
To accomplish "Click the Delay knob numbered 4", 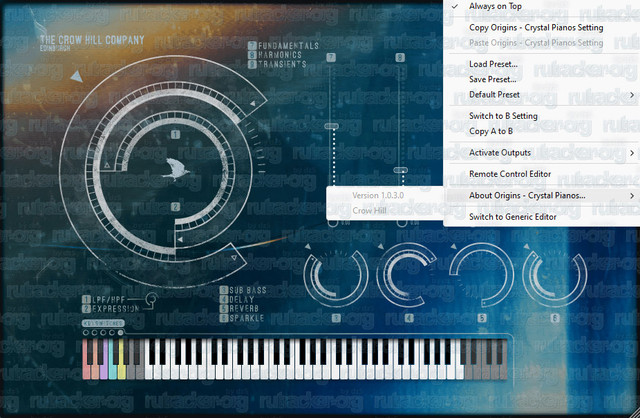I will click(407, 274).
